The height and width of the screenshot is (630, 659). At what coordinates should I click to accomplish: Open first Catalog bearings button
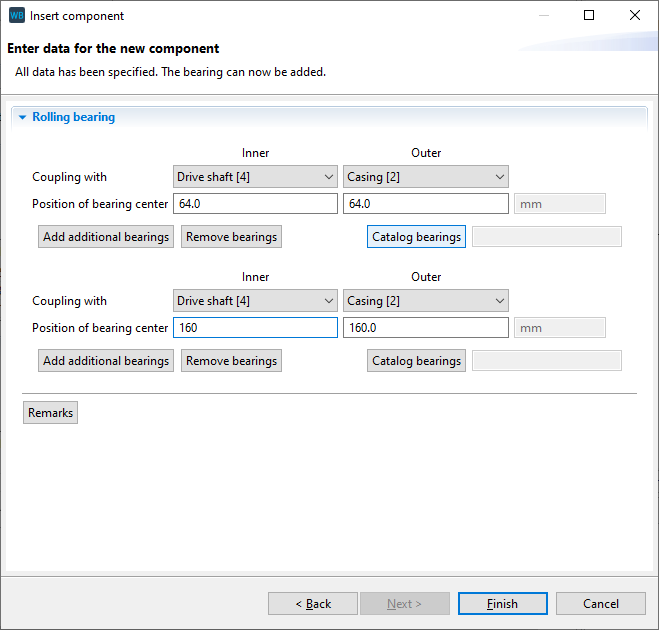416,237
